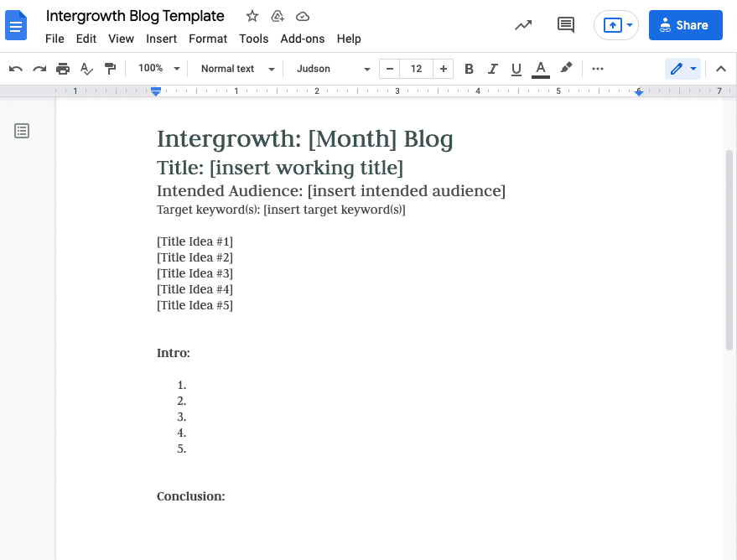The image size is (737, 560).
Task: Select the Paint format tool
Action: [x=110, y=69]
